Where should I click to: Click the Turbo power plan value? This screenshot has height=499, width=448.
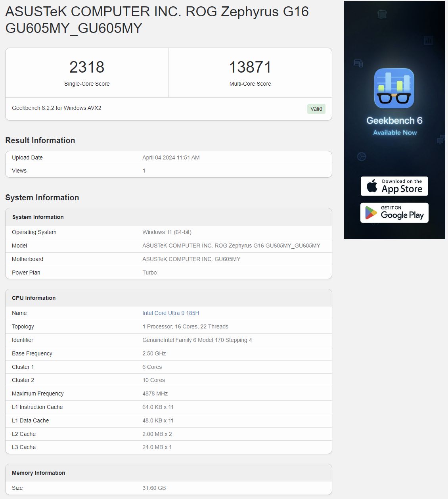[149, 273]
